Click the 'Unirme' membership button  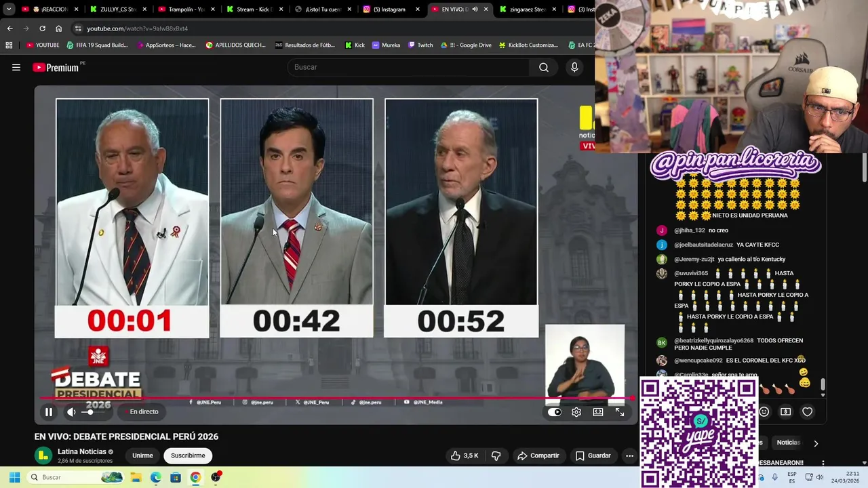(x=142, y=455)
